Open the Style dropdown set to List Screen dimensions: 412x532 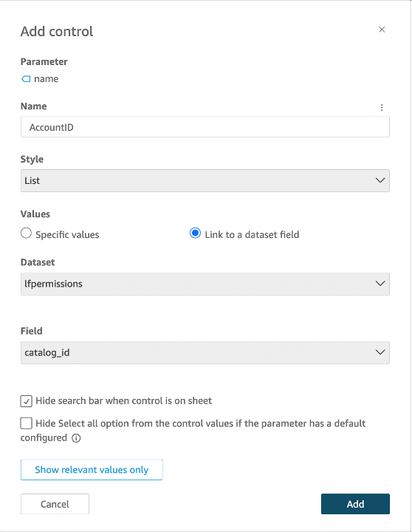tap(205, 180)
